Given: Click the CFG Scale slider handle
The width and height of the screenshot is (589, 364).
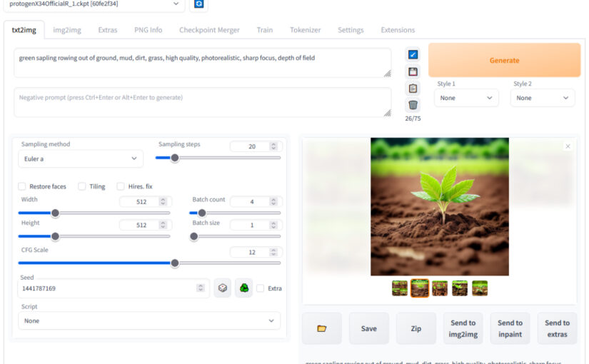Looking at the screenshot, I should [x=175, y=263].
